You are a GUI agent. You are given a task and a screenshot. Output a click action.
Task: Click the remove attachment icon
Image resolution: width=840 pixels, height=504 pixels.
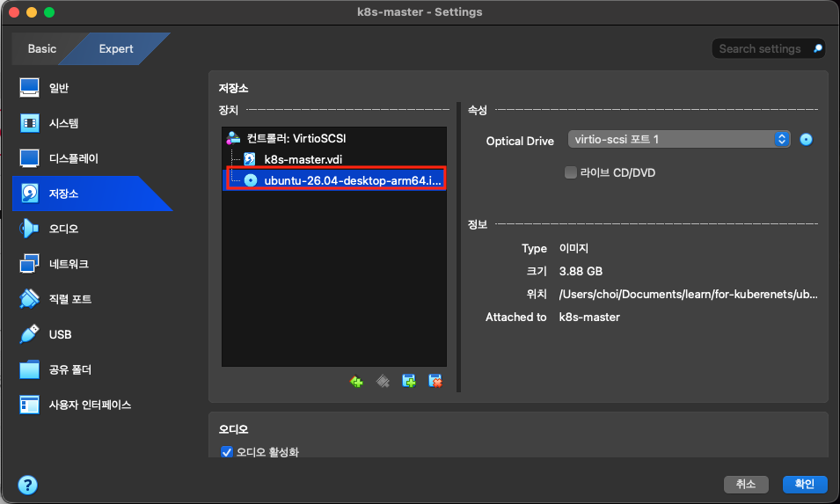point(435,382)
